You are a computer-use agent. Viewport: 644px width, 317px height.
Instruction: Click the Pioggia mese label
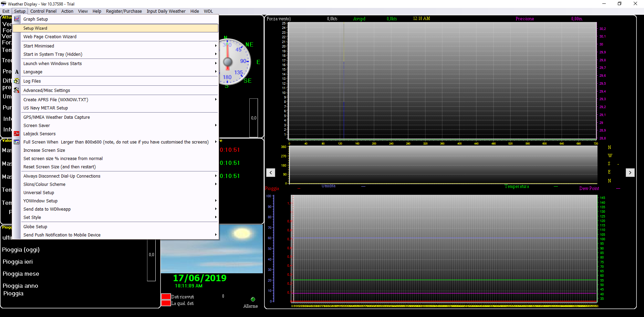click(21, 274)
